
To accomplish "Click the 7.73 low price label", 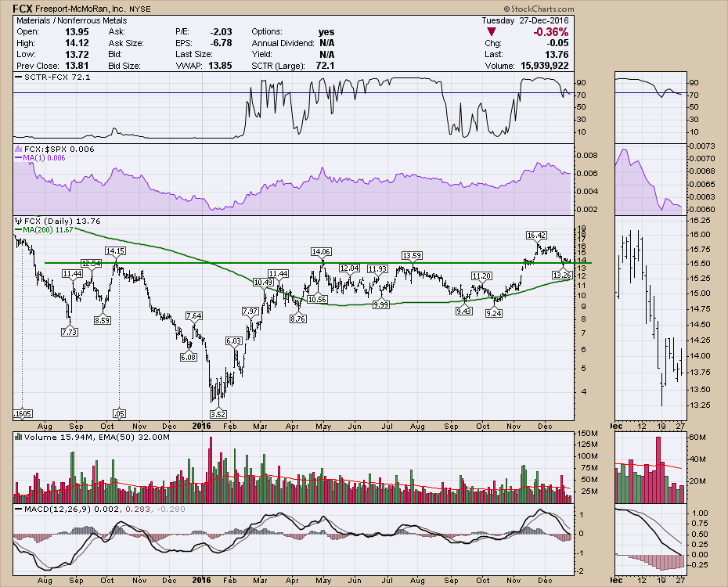I will point(69,332).
